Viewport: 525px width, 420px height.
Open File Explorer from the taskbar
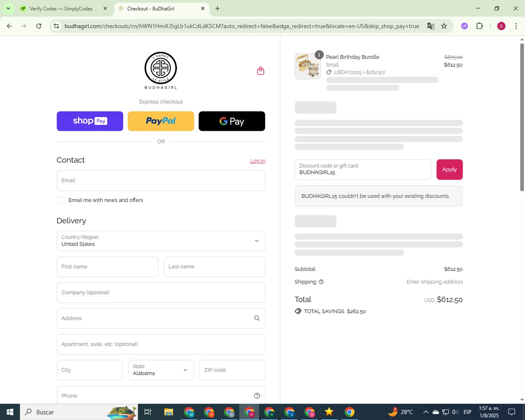pos(169,412)
